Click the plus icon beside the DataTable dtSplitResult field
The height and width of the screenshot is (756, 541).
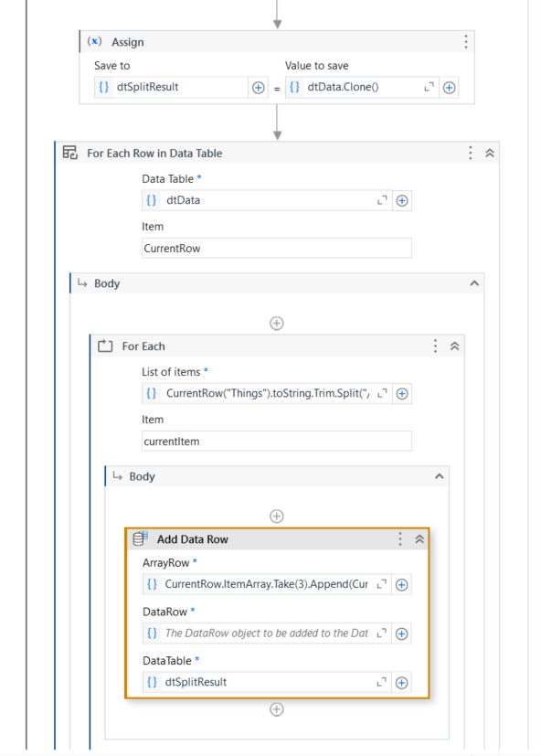402,682
